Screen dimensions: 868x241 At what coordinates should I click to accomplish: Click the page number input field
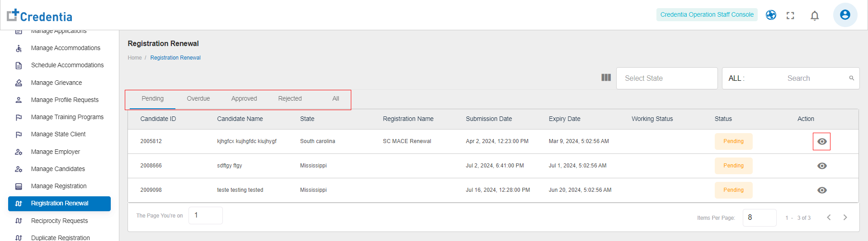pyautogui.click(x=205, y=215)
